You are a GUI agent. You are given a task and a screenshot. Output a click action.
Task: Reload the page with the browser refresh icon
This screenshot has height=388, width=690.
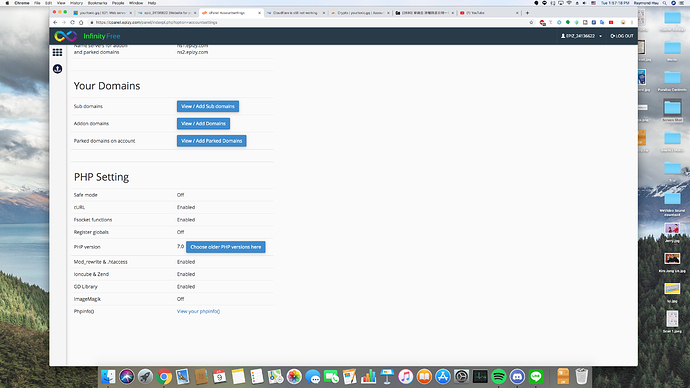[x=73, y=22]
